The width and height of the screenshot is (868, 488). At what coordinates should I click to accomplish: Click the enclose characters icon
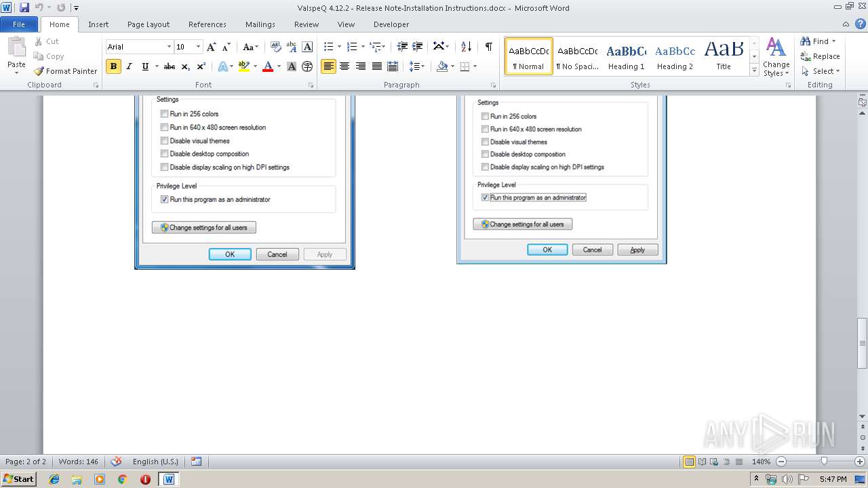coord(307,66)
